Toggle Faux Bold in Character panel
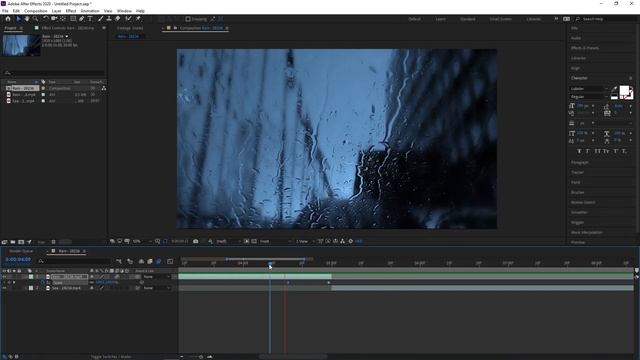This screenshot has height=360, width=640. (x=579, y=151)
